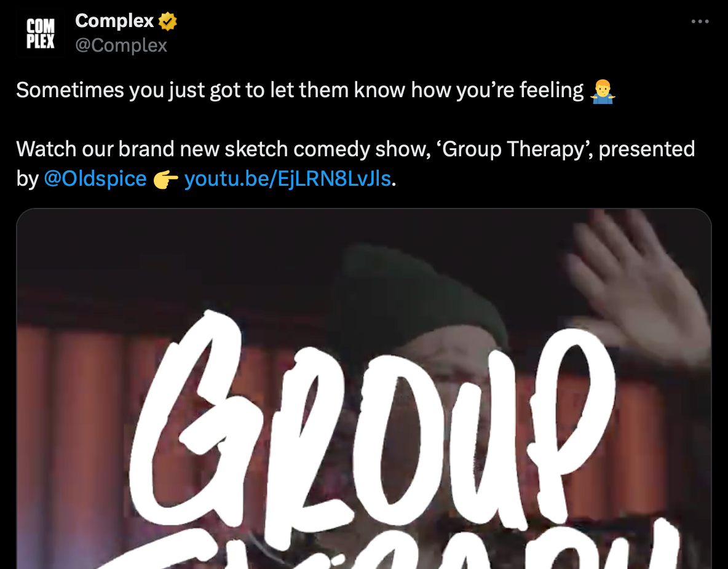Open the three-dot more options menu
Screen dimensions: 728x569
coord(700,22)
